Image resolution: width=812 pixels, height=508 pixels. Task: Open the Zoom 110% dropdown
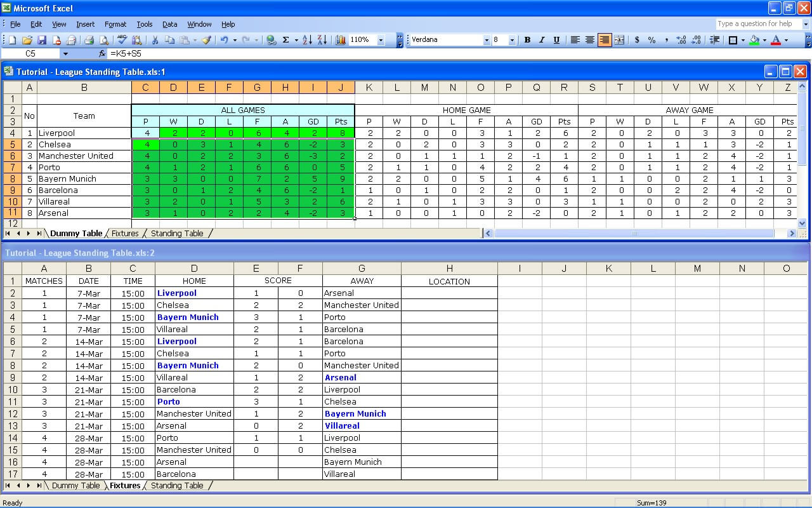pyautogui.click(x=381, y=39)
